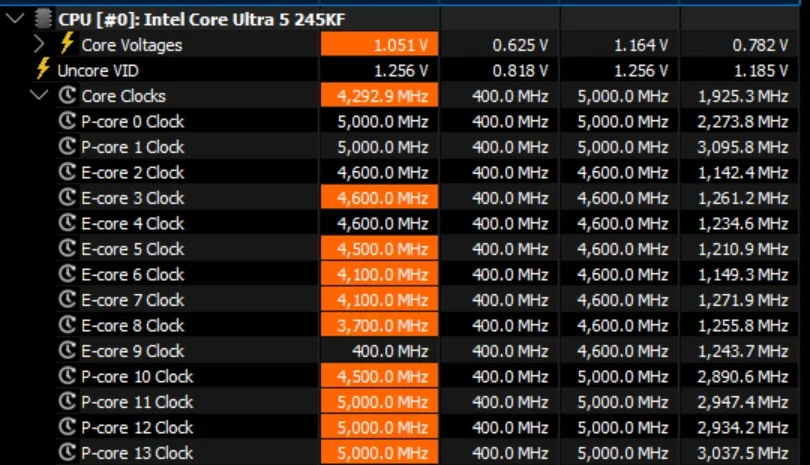Viewport: 810px width, 465px height.
Task: Click the clock icon beside E-core 5 Clock
Action: [68, 249]
